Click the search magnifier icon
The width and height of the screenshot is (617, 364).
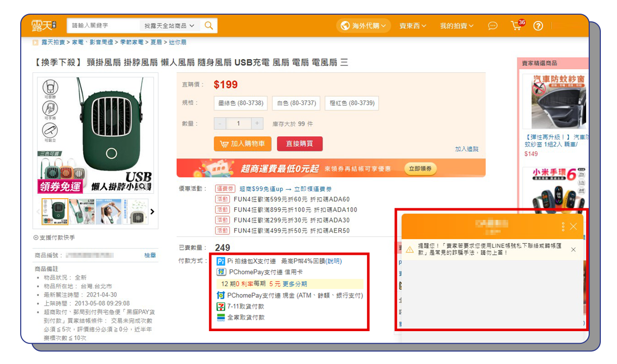[x=209, y=26]
